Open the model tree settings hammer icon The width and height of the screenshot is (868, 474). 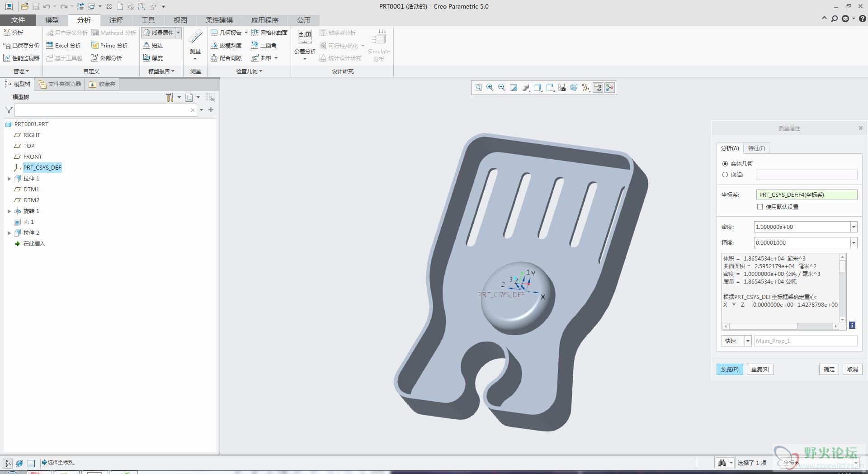170,97
